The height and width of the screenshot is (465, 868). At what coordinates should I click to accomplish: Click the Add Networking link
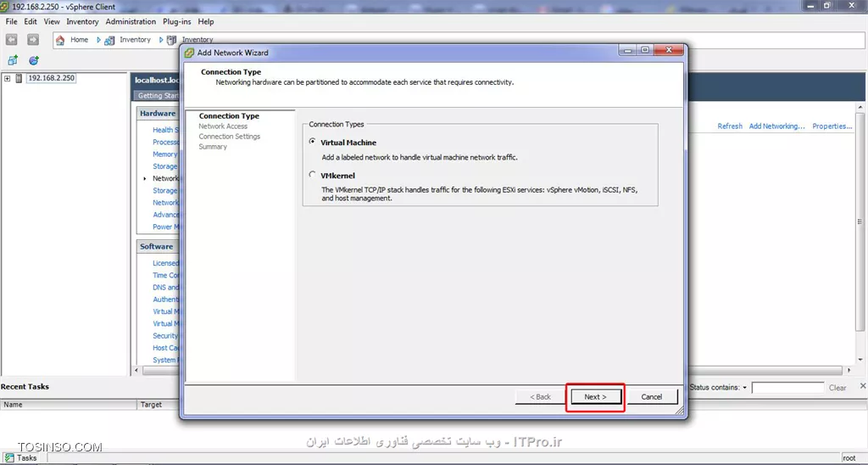pos(776,126)
